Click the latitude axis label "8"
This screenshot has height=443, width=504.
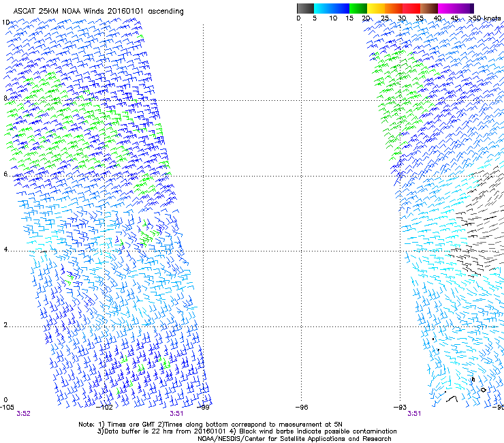(5, 98)
